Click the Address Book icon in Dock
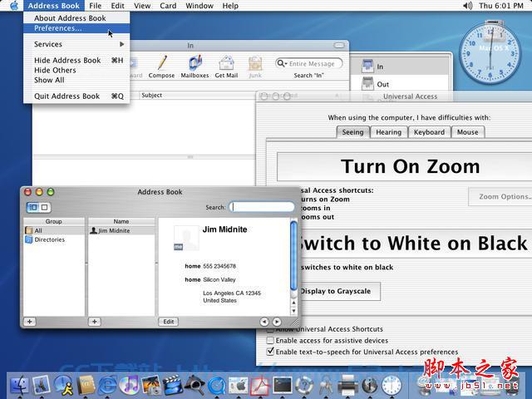The height and width of the screenshot is (399, 532). (86, 386)
